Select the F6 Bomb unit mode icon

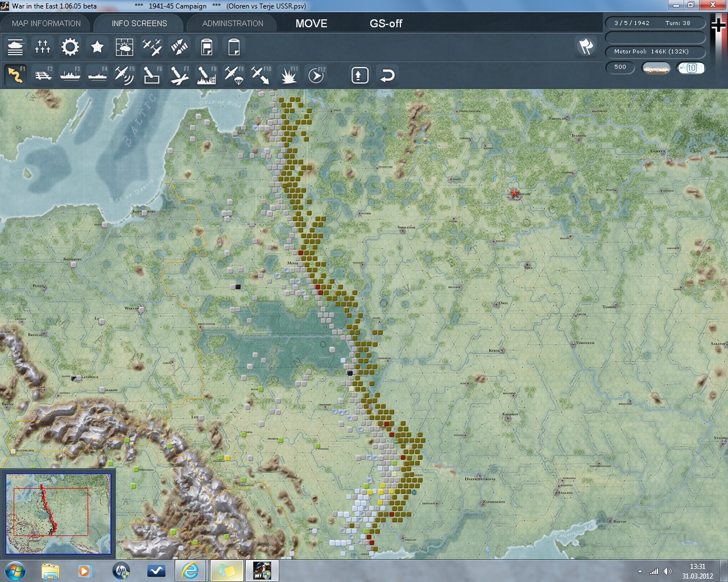click(x=152, y=75)
